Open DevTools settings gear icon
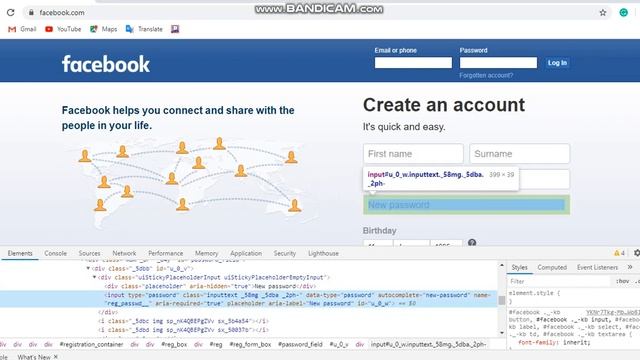This screenshot has width=640, height=360. click(637, 253)
